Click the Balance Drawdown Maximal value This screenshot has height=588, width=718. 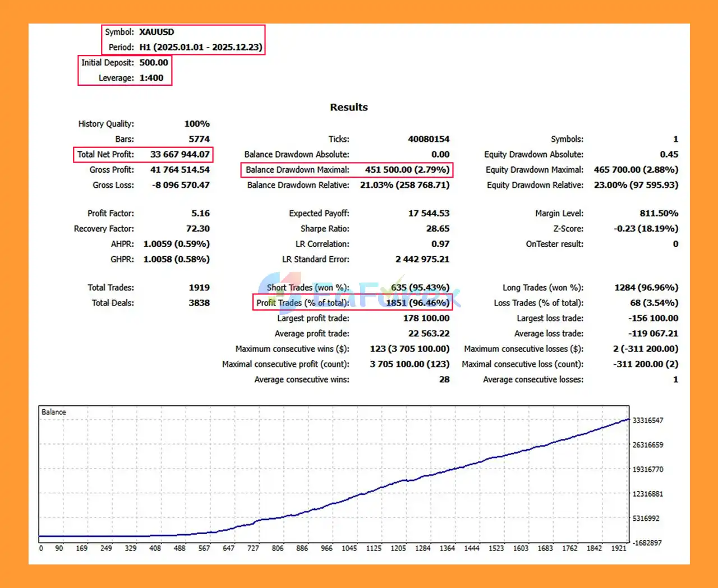[407, 169]
